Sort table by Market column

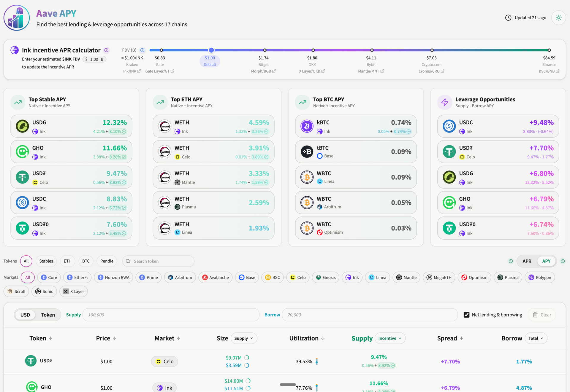(167, 338)
